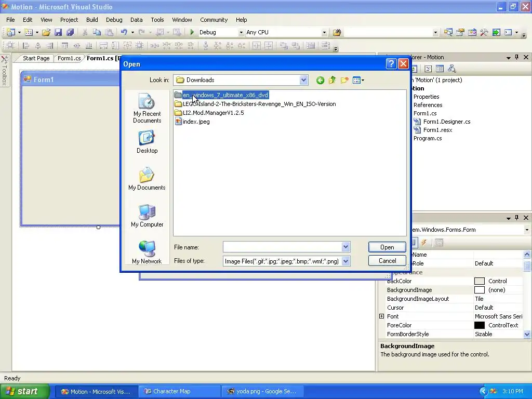Click Align Lefts layout toolbar icon
532x399 pixels.
tap(26, 46)
